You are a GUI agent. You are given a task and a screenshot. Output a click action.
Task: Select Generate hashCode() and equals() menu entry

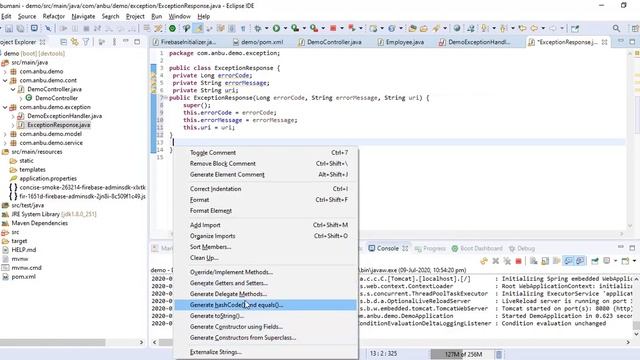[x=265, y=305]
